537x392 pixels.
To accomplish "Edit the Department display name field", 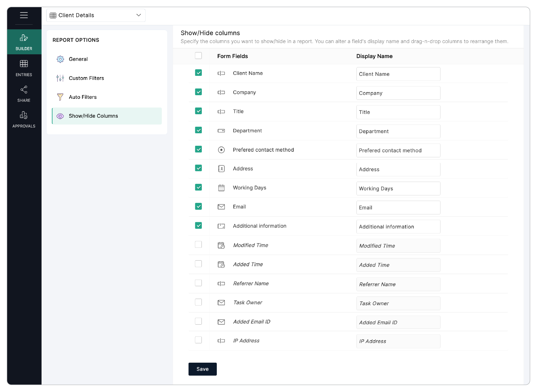I will click(x=398, y=131).
